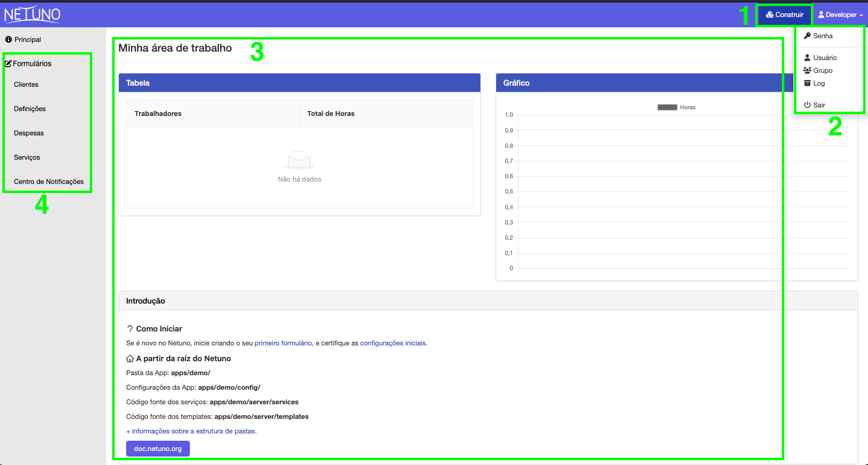Image resolution: width=868 pixels, height=465 pixels.
Task: Click the archive icon beside Log
Action: (807, 83)
